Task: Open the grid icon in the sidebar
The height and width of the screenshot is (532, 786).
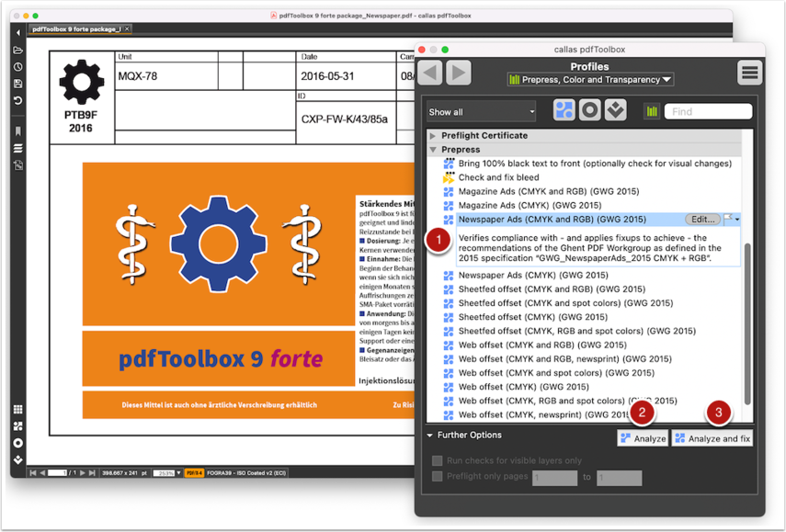Action: 18,409
